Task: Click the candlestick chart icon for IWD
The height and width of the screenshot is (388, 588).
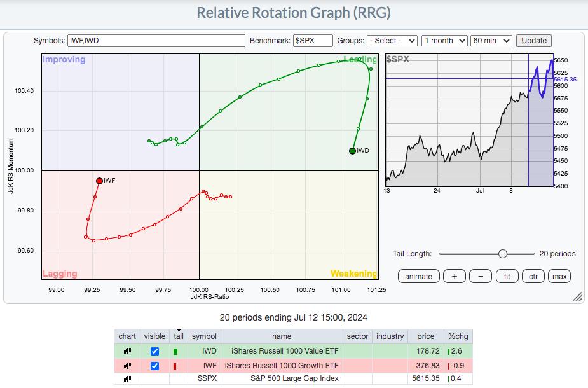Action: (x=127, y=351)
